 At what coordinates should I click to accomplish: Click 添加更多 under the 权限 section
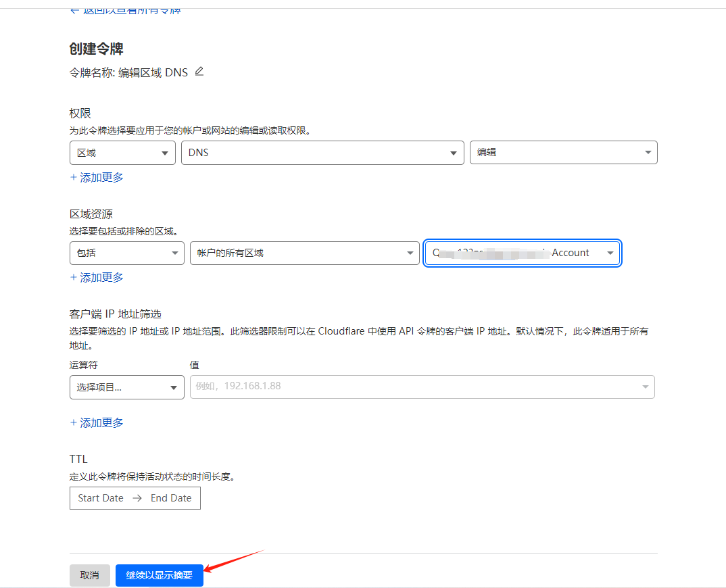point(97,178)
